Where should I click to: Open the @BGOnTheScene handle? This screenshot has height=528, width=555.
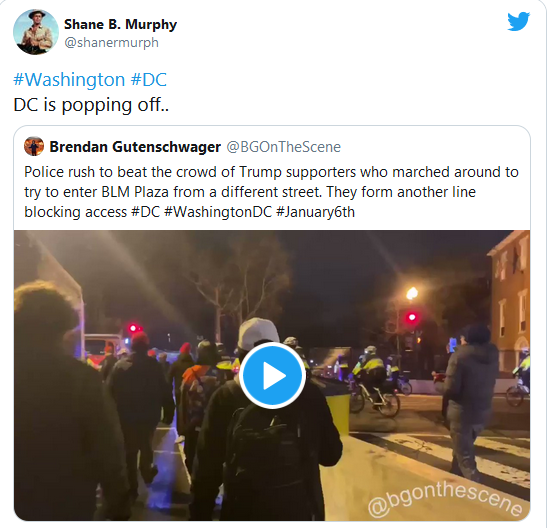click(284, 147)
